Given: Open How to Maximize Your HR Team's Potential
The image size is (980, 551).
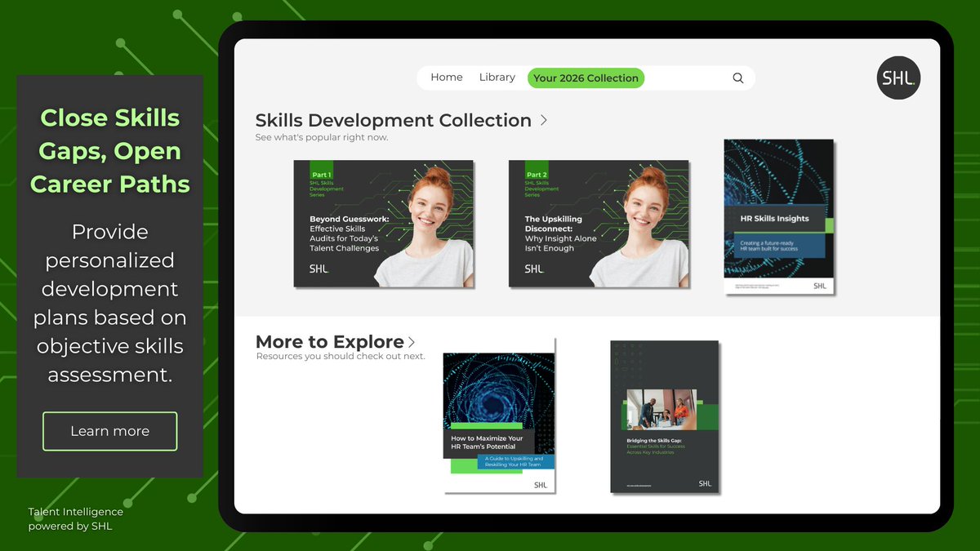Looking at the screenshot, I should coord(500,415).
